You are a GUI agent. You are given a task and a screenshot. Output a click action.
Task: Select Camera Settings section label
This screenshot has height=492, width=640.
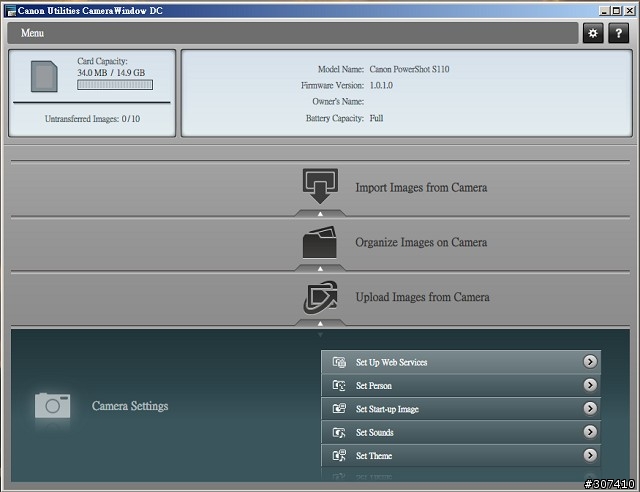(x=130, y=406)
